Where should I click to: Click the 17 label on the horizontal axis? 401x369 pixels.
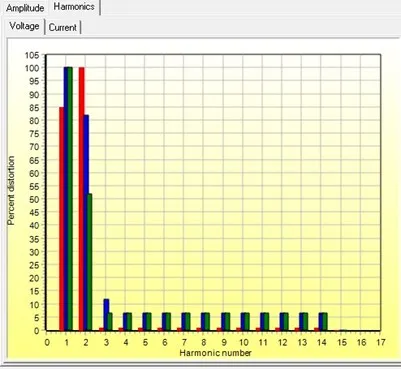(x=381, y=342)
